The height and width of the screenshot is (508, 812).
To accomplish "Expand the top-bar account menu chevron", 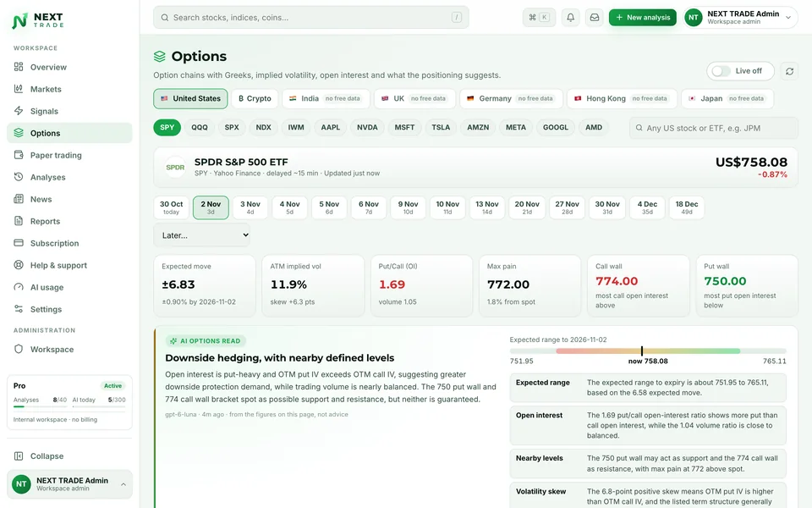I will (788, 18).
